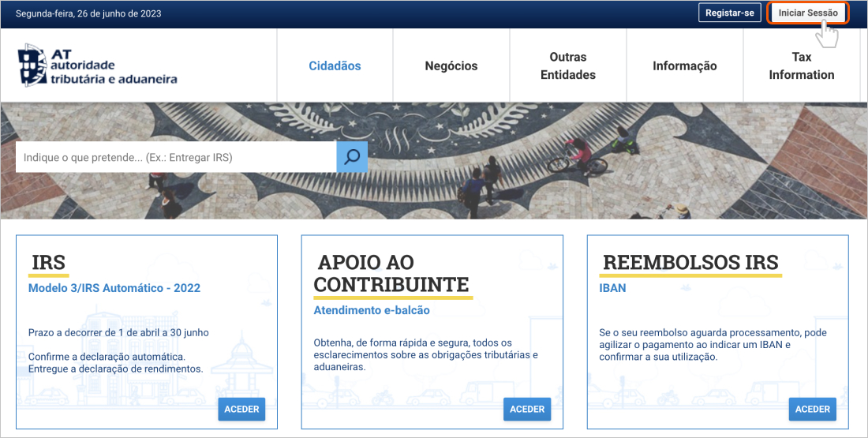Open the Modelo 3/IRS Automático - 2022 link
The width and height of the screenshot is (868, 438).
pyautogui.click(x=114, y=288)
